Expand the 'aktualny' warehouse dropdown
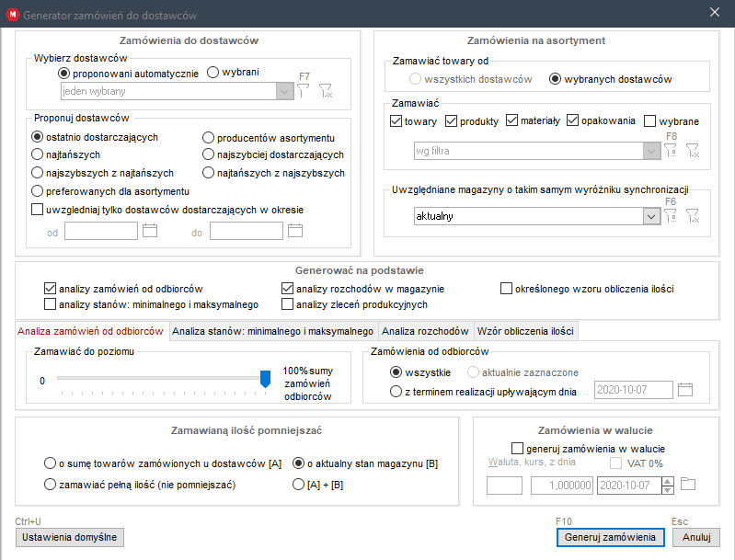The image size is (735, 560). 651,216
